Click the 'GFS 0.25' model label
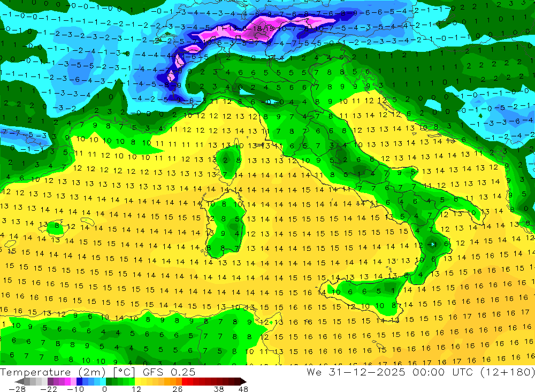535x392 pixels. pyautogui.click(x=169, y=372)
